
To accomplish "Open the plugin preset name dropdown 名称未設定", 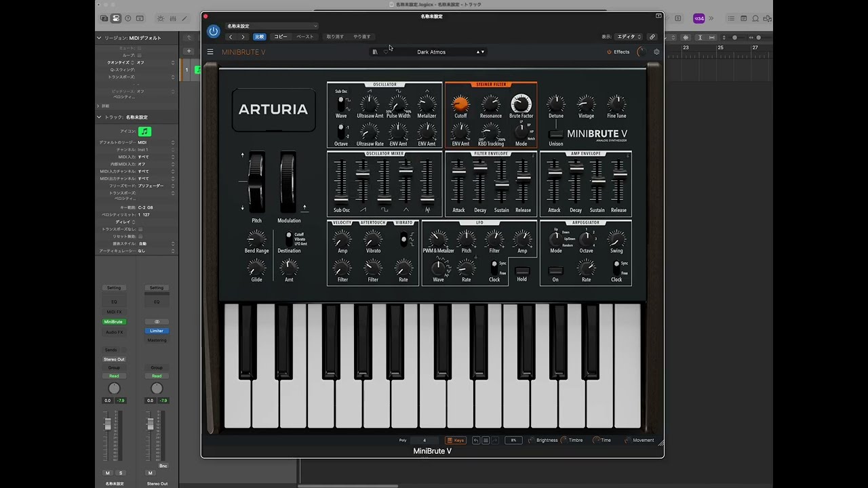I will point(272,26).
